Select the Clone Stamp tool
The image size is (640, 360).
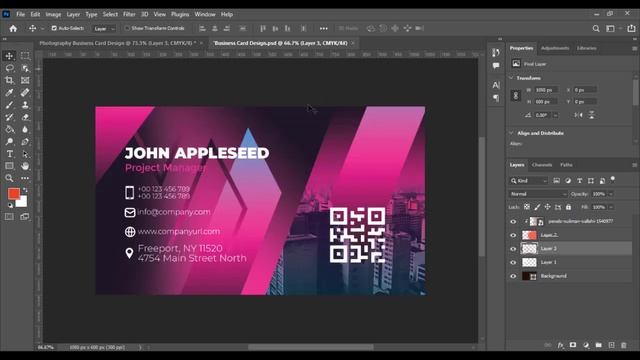point(25,104)
